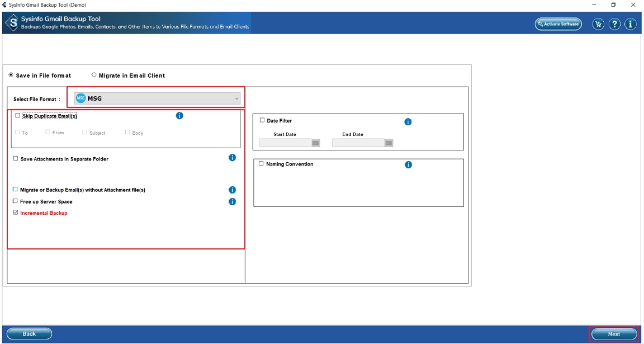Viewport: 644px width, 344px height.
Task: Show info for Naming Convention
Action: tap(408, 164)
